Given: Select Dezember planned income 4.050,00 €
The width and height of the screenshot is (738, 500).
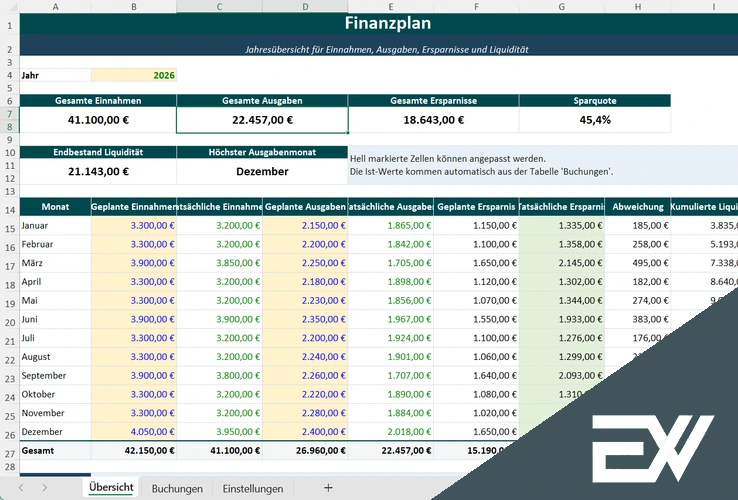Looking at the screenshot, I should (134, 432).
